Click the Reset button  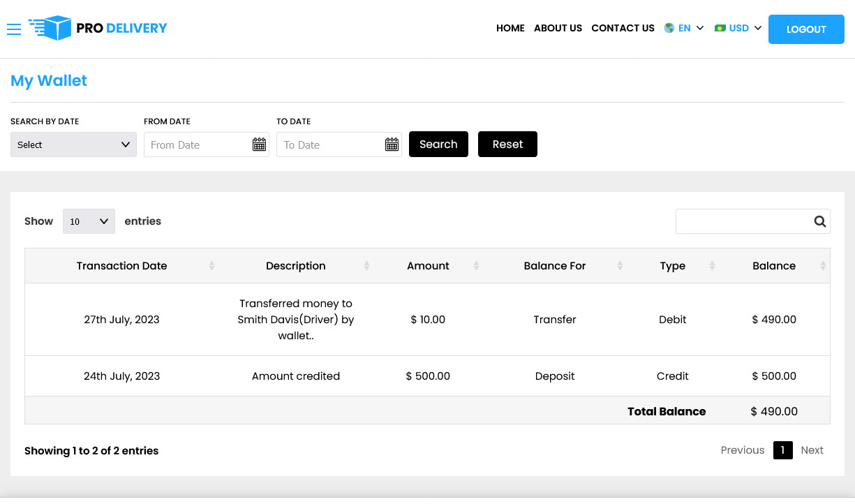click(x=507, y=144)
